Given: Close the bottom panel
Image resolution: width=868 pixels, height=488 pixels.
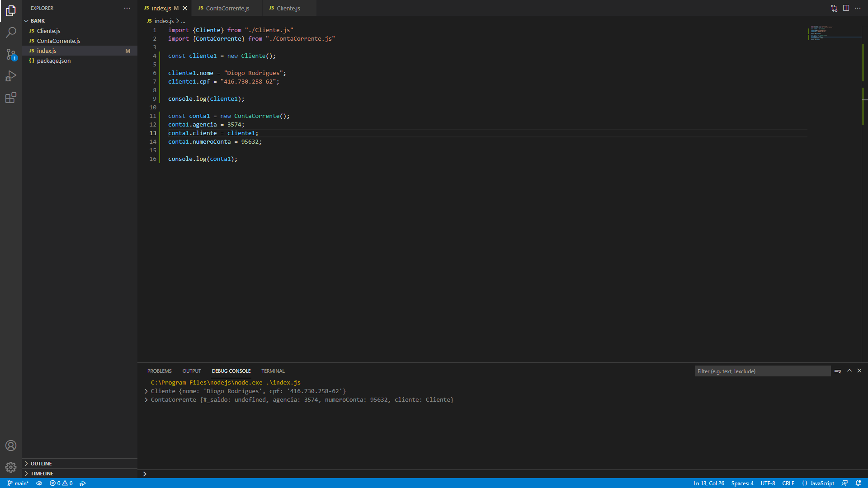Looking at the screenshot, I should pyautogui.click(x=859, y=371).
